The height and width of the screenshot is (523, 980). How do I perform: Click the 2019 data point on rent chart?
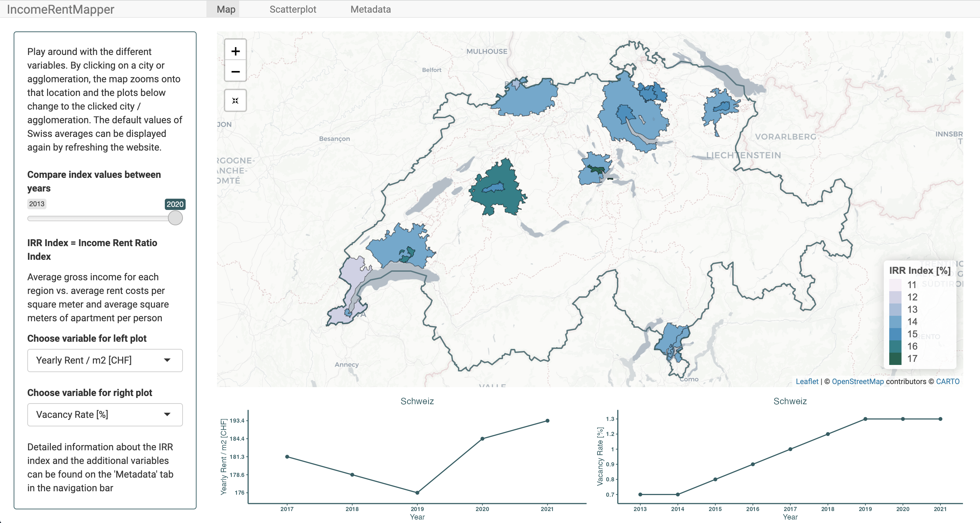(417, 493)
